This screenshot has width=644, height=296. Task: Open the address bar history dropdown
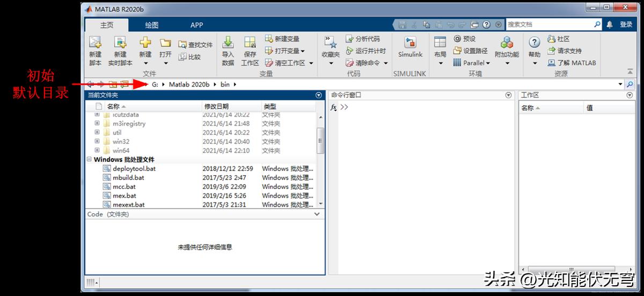coord(620,84)
